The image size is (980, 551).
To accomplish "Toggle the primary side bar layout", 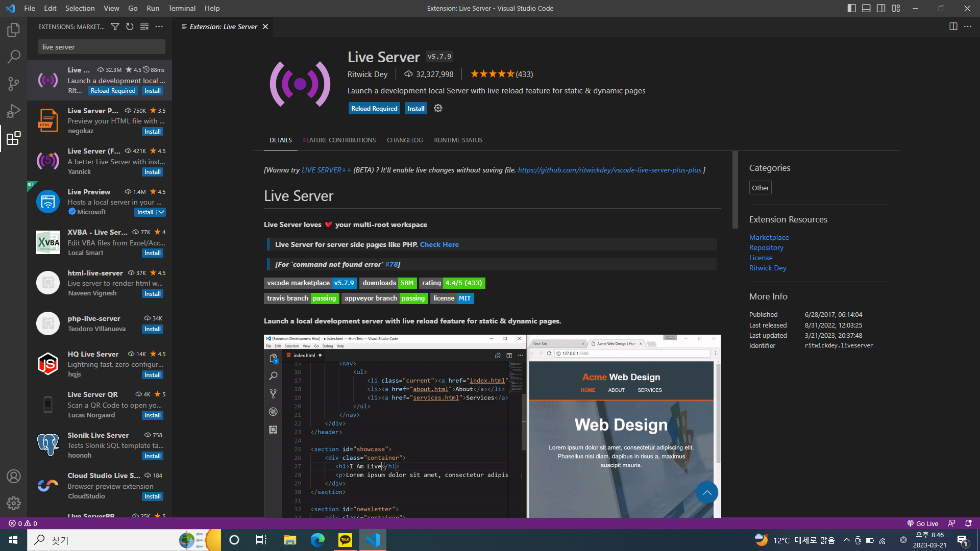I will (x=851, y=8).
